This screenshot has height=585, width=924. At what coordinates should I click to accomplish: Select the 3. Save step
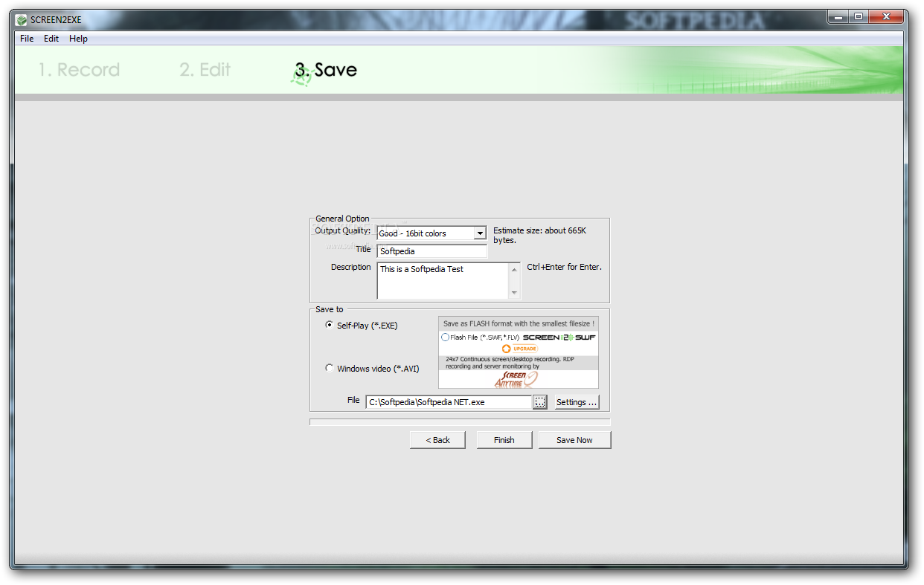point(326,70)
